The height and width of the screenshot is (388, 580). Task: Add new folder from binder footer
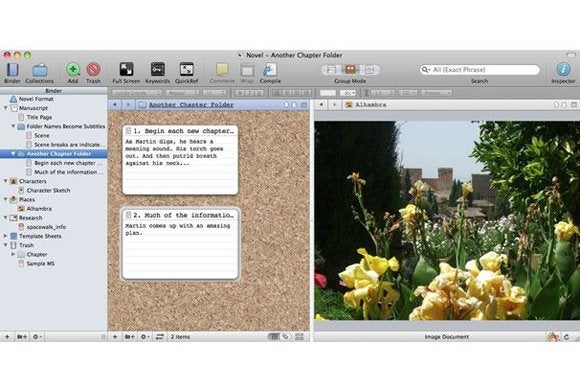point(22,337)
